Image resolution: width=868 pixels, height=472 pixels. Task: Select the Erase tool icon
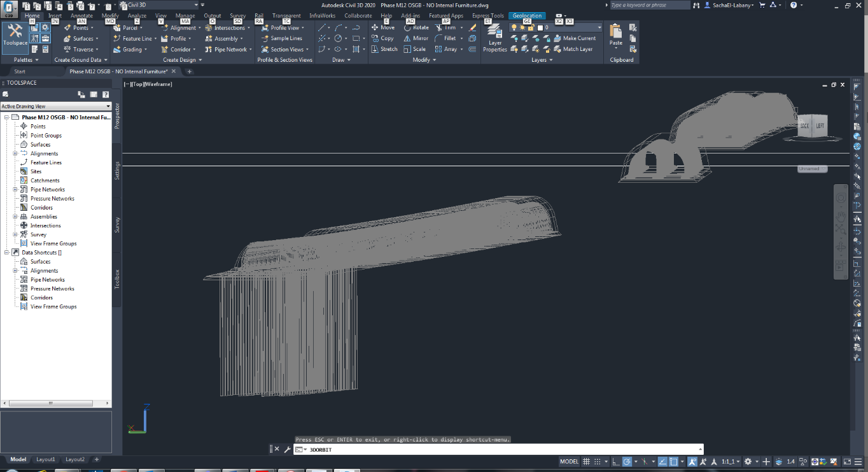pyautogui.click(x=472, y=28)
